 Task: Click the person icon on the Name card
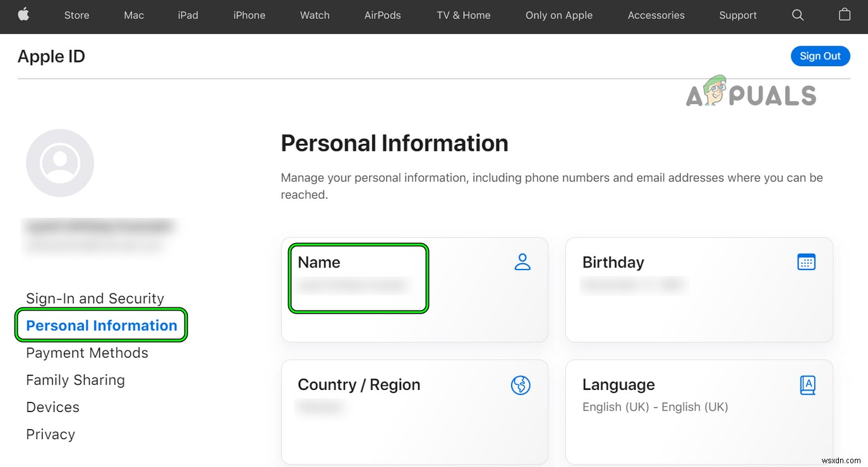point(522,262)
